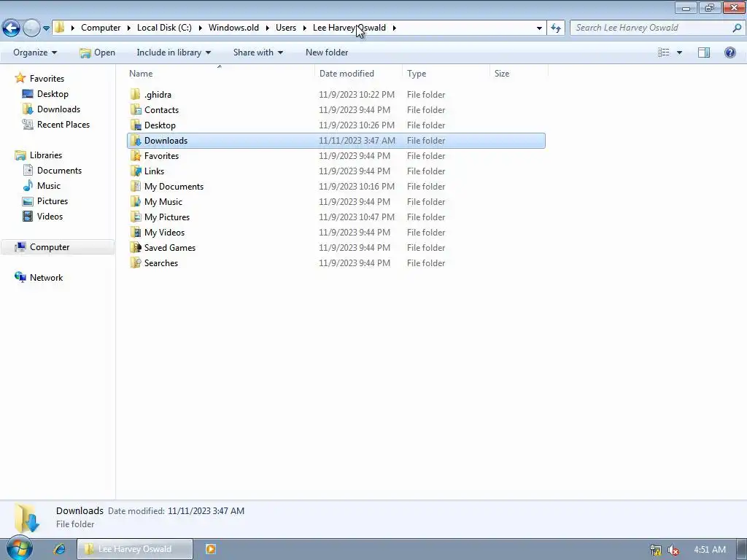Open Windows Media Player from the taskbar
747x560 pixels.
(210, 549)
